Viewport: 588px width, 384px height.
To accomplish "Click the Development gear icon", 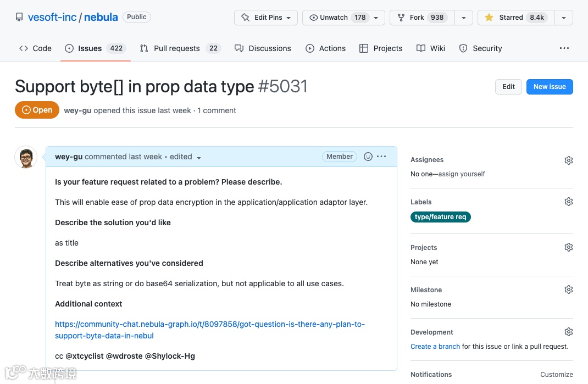I will coord(569,332).
